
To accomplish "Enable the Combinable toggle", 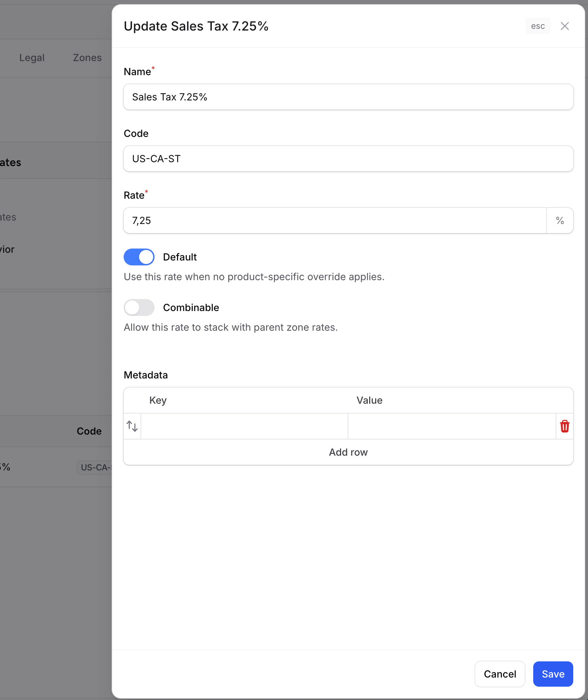I will point(139,308).
